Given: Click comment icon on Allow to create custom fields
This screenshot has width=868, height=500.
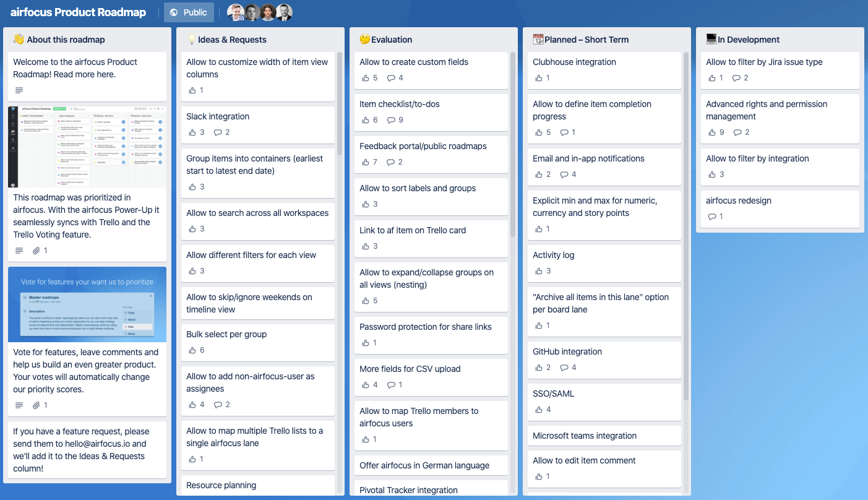Looking at the screenshot, I should [390, 78].
